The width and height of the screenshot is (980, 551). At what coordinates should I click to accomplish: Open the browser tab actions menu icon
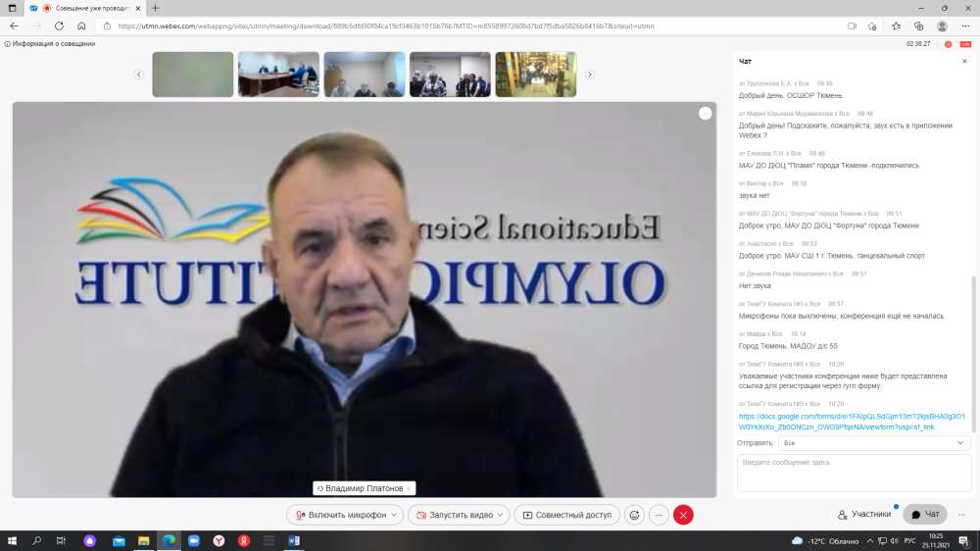(x=12, y=8)
